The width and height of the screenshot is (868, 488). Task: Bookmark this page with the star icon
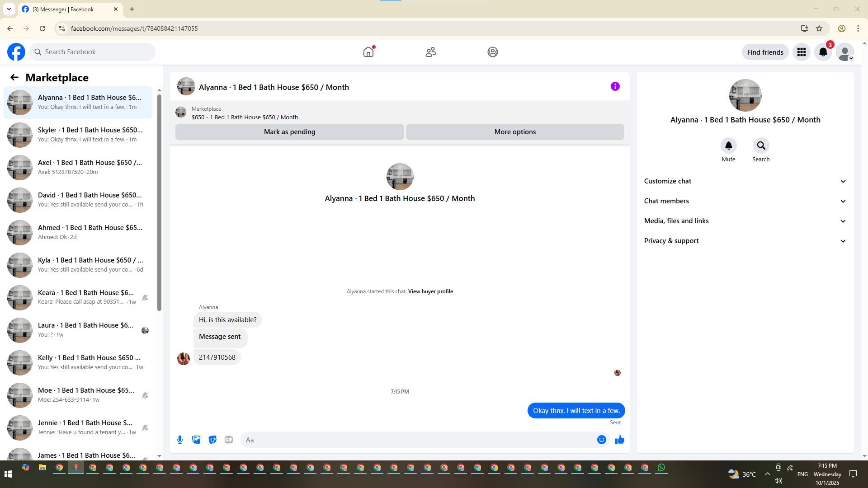(x=819, y=28)
